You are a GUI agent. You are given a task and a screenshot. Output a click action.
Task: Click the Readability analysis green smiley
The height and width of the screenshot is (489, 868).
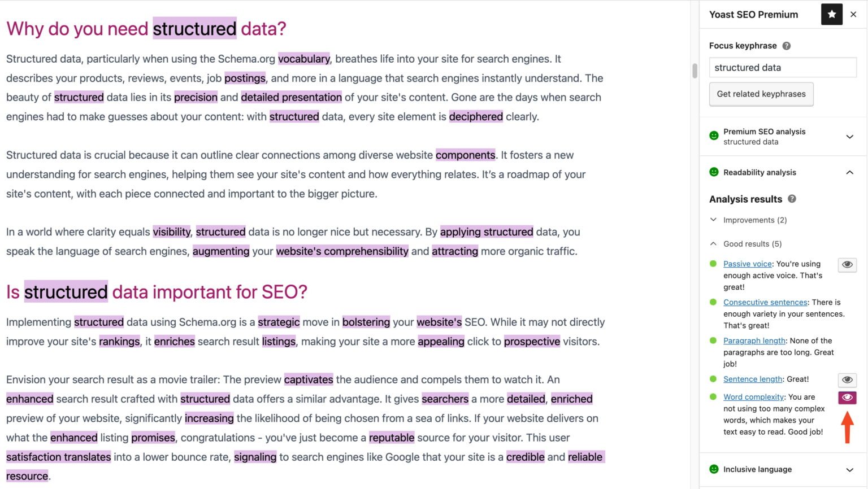tap(714, 172)
